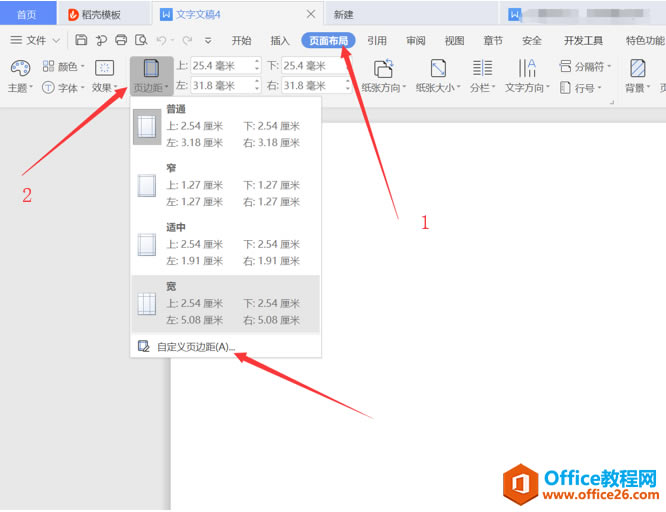This screenshot has height=512, width=666.
Task: Click the Save icon in quick toolbar
Action: (x=81, y=40)
